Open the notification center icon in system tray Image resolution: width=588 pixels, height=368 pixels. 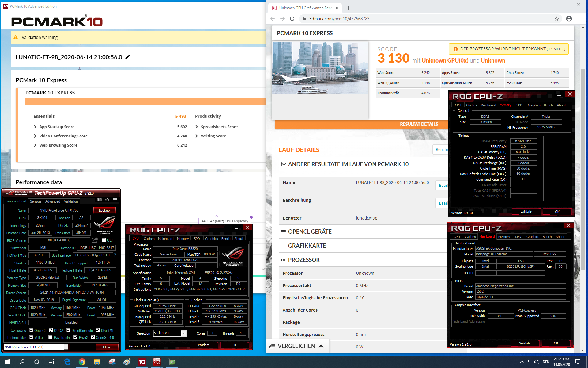coord(578,362)
